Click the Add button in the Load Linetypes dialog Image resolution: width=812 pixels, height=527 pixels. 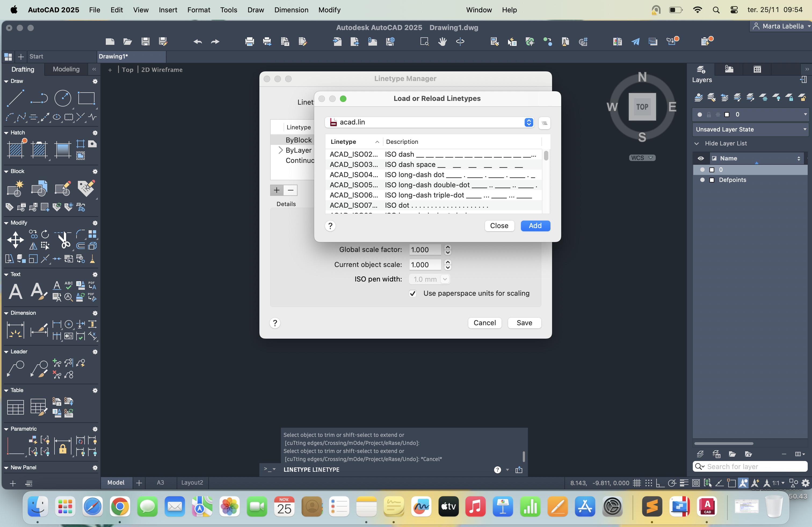coord(535,226)
